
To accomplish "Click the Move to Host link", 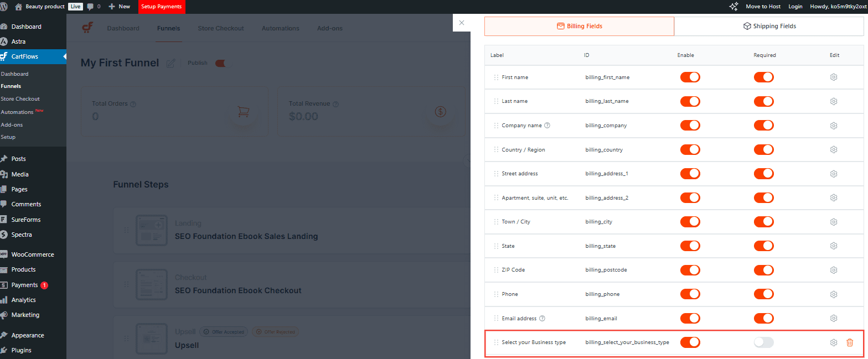I will [763, 7].
